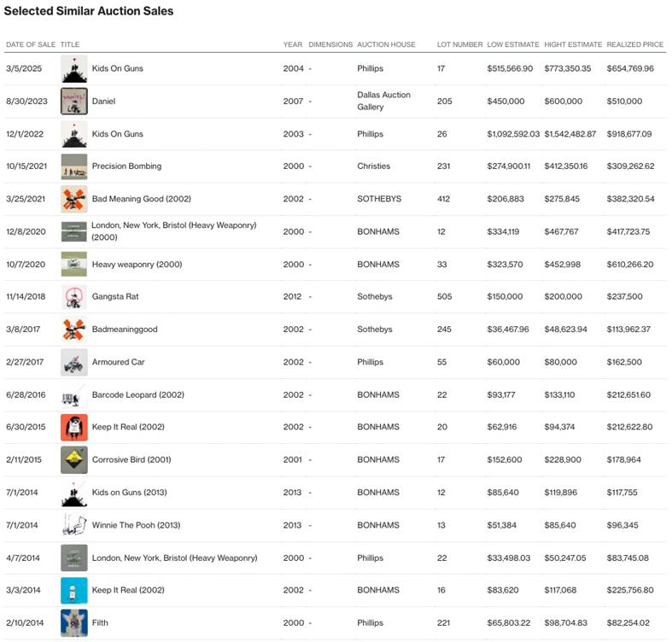The width and height of the screenshot is (672, 642).
Task: Sort by the Realized Price column header
Action: [x=634, y=44]
